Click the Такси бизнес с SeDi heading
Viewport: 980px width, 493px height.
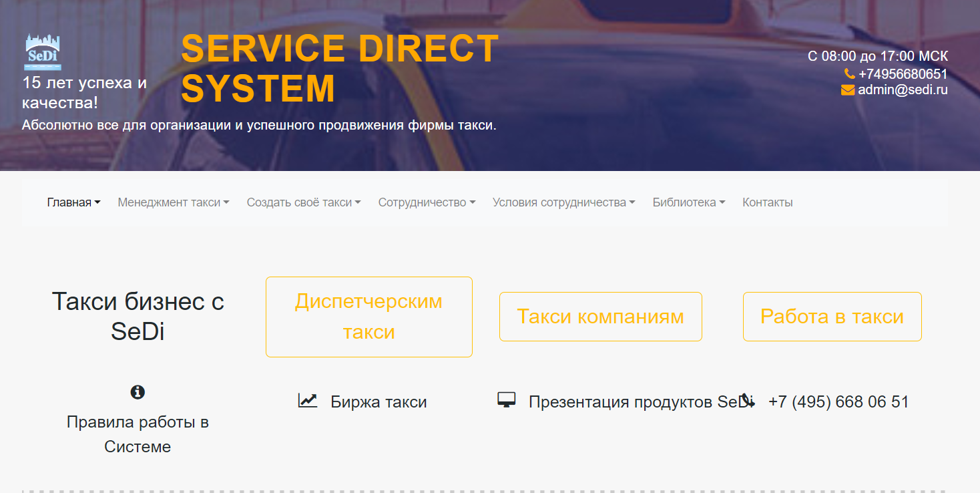pos(138,316)
